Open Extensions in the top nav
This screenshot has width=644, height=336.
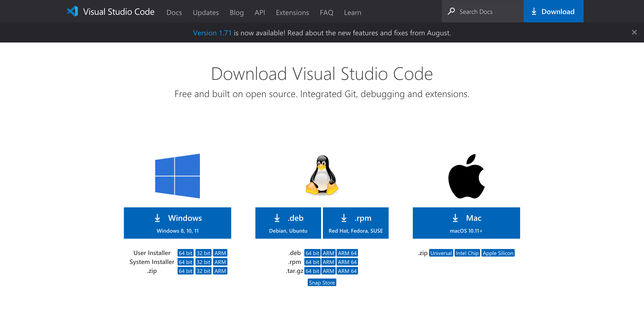(x=292, y=12)
